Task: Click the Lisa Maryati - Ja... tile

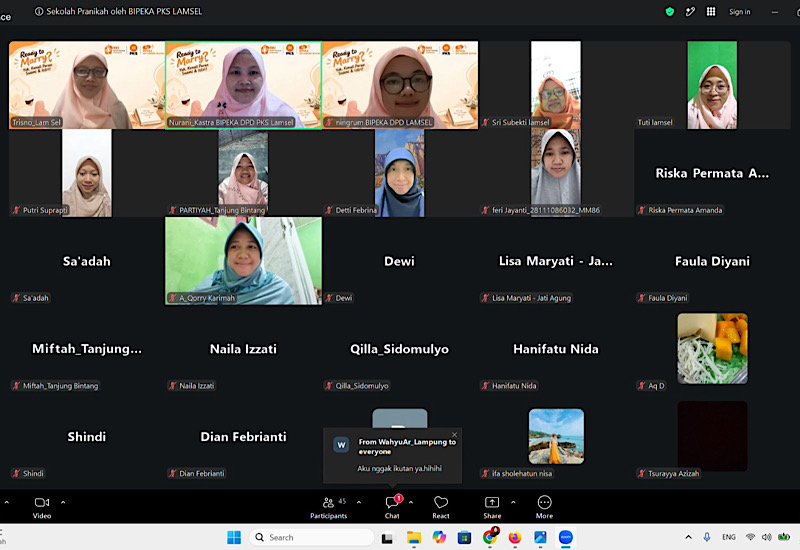Action: (x=556, y=261)
